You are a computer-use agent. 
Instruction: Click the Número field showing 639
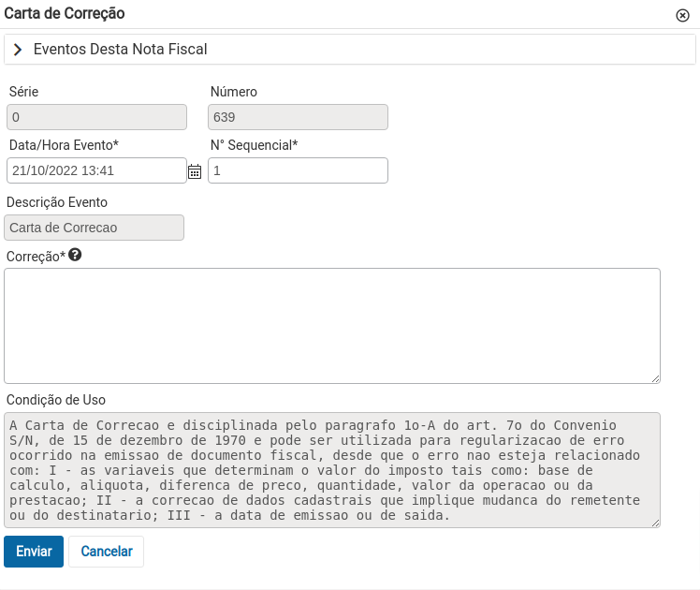tap(298, 117)
